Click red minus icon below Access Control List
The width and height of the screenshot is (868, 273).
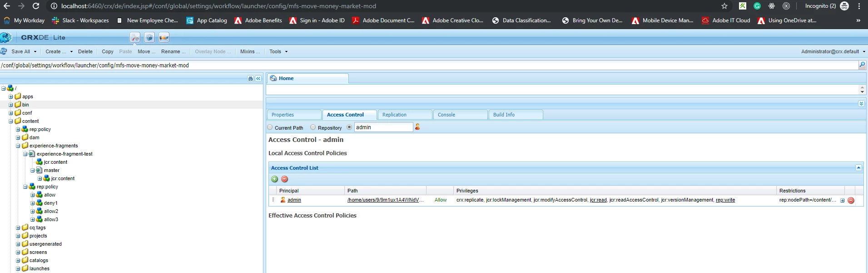[x=284, y=179]
